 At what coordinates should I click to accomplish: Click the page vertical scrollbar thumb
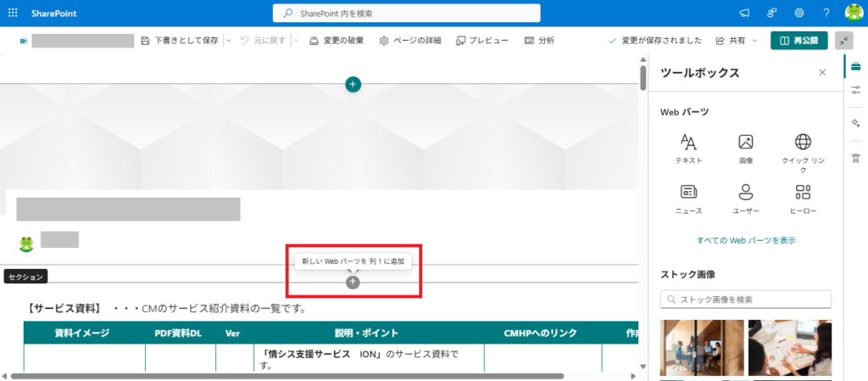(x=643, y=77)
